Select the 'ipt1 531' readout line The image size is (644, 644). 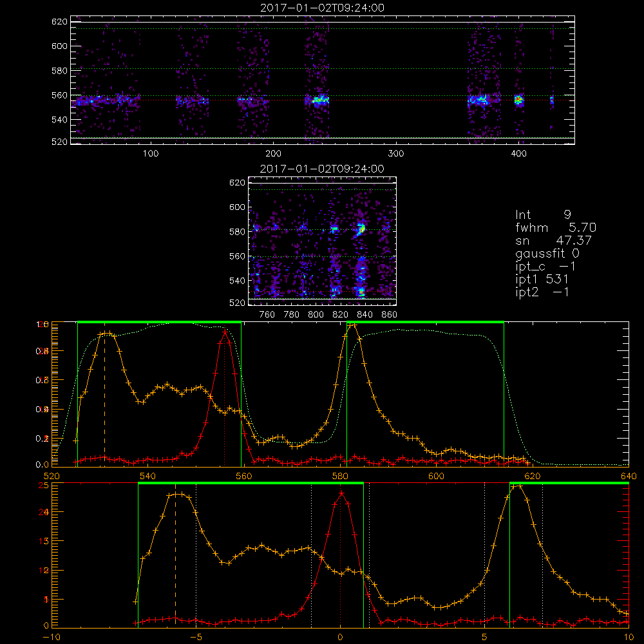tap(542, 279)
